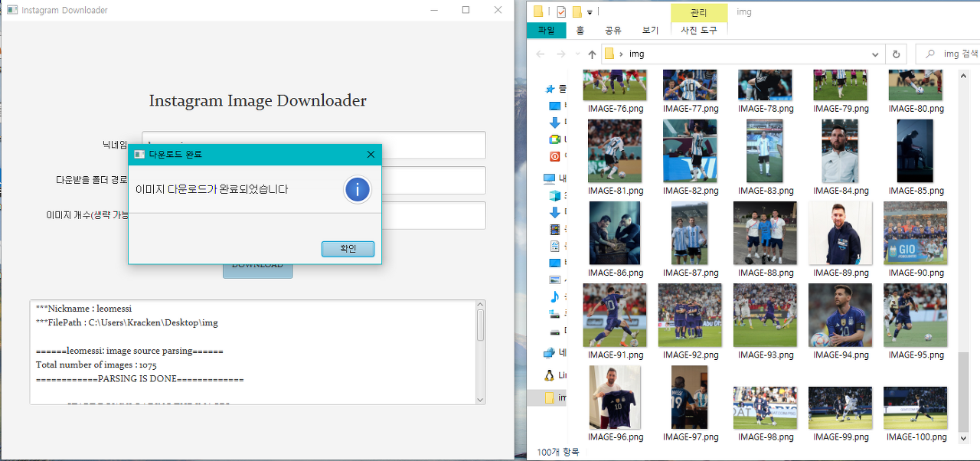
Task: Focus the image count input field
Action: (x=314, y=215)
